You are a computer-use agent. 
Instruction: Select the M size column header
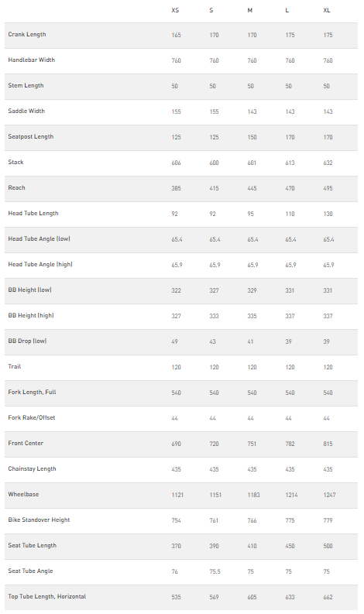point(250,10)
